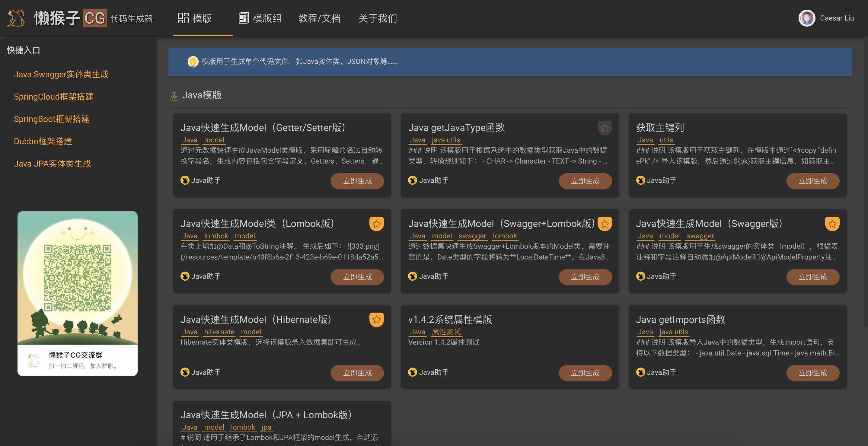The height and width of the screenshot is (446, 868).
Task: Toggle favorite star on Swagger+Lombok版 card
Action: [x=605, y=224]
